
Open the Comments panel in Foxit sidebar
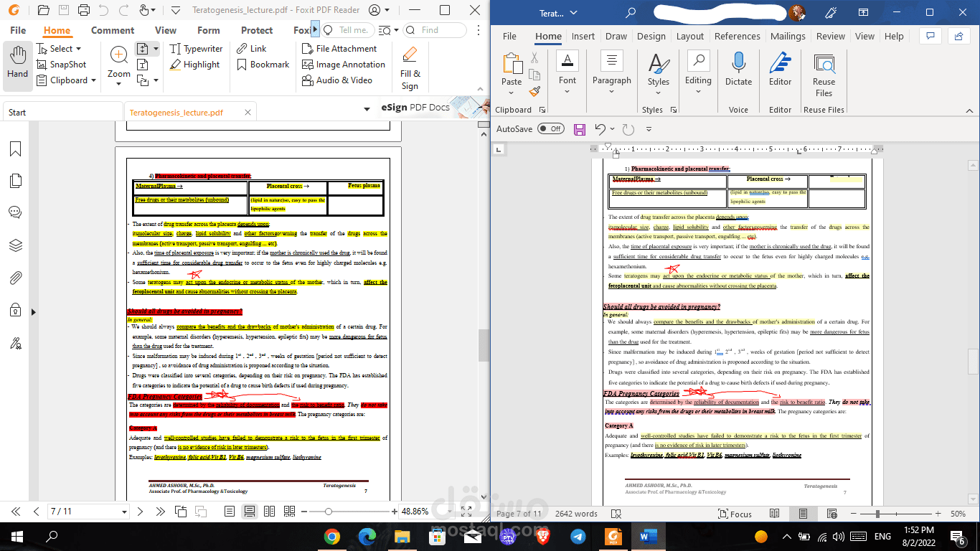[x=15, y=212]
